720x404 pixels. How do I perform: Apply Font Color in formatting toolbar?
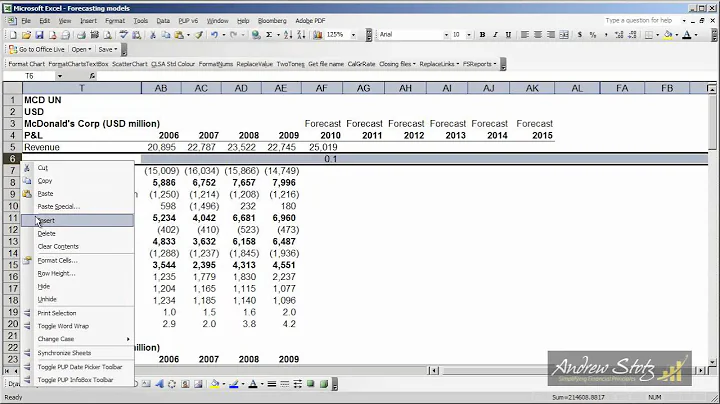[687, 35]
